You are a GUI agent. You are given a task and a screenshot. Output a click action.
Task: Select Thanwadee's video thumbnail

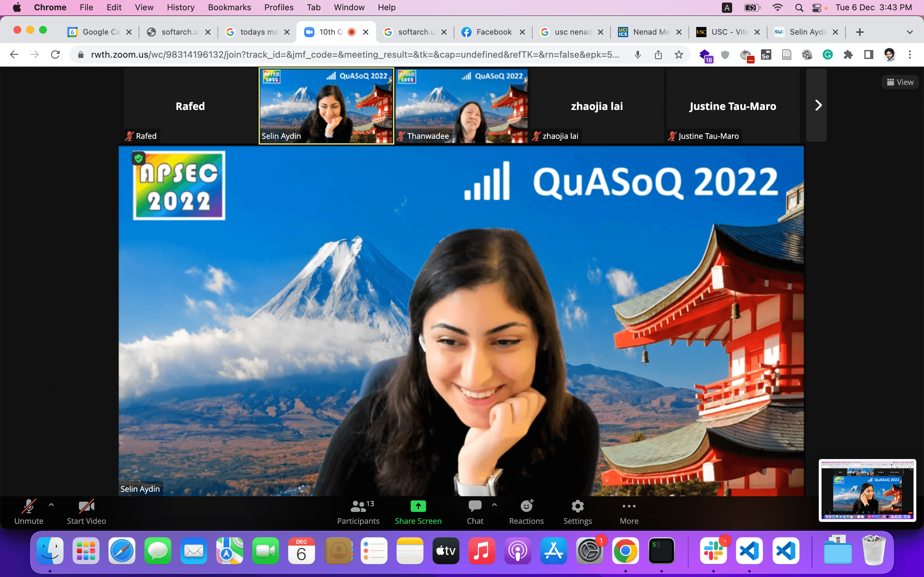coord(462,106)
